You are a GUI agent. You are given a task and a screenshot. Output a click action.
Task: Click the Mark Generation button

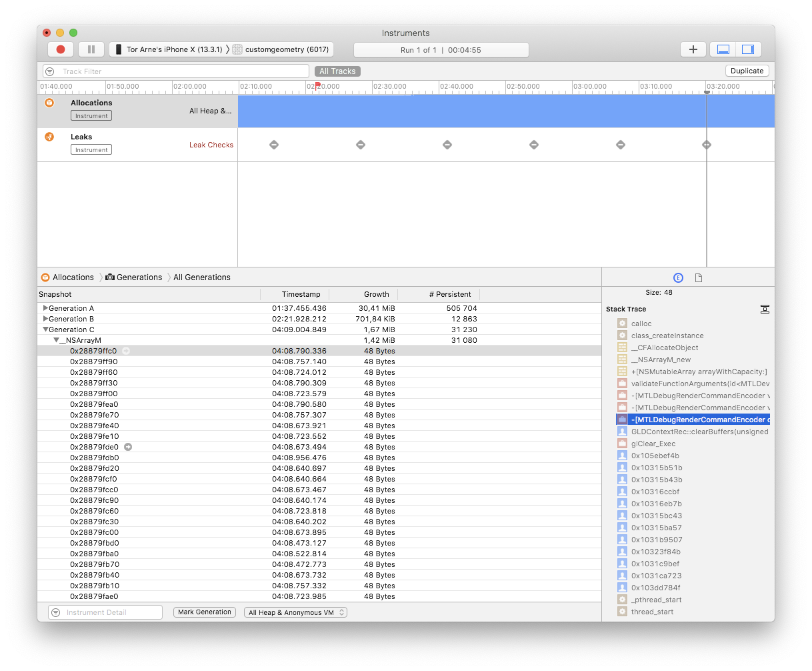coord(205,612)
